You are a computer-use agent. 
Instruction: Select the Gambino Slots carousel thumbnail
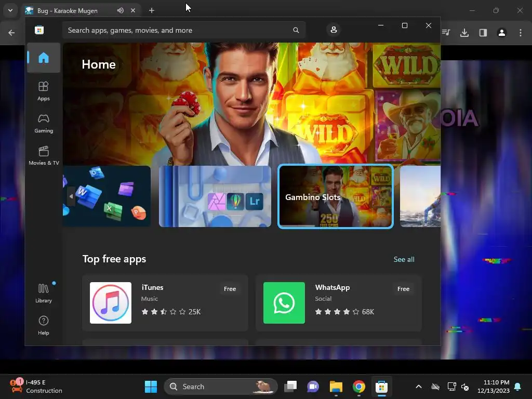click(x=336, y=196)
